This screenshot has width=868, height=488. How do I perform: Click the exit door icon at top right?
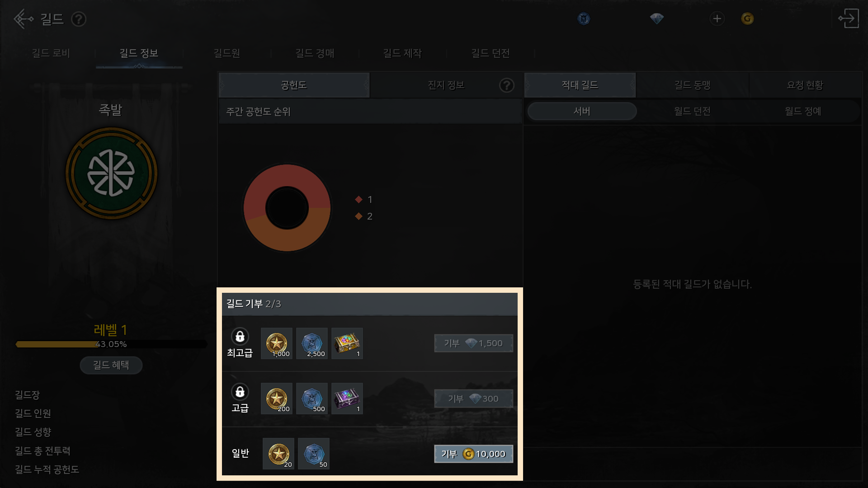[x=849, y=19]
